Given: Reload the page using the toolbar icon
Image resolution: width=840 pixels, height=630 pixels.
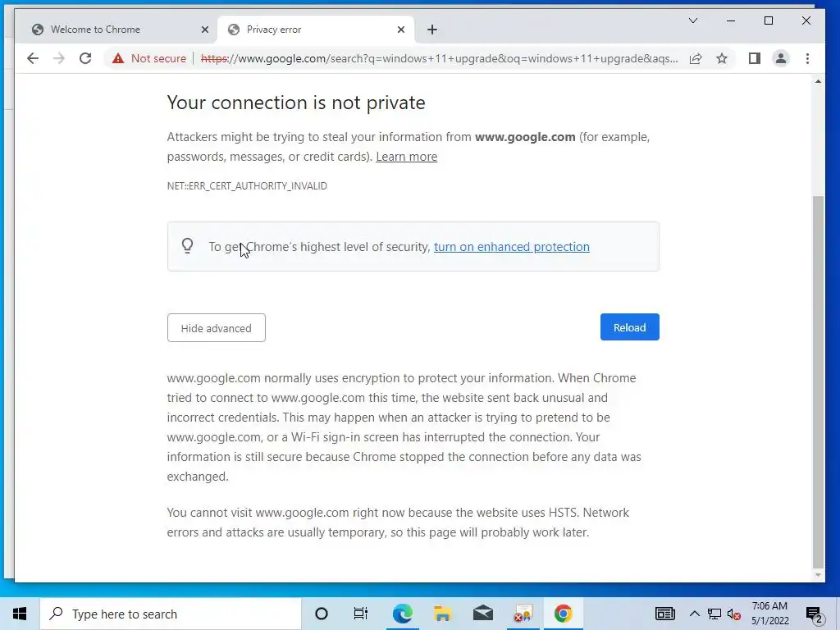Looking at the screenshot, I should pos(85,58).
